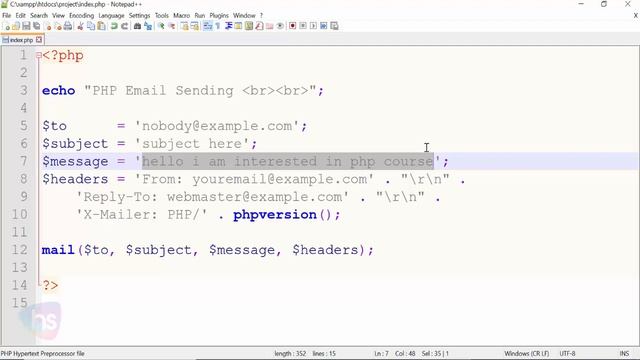Screen dimensions: 640x360
Task: Click 'nobody@example.com' text on line 5
Action: click(x=217, y=126)
